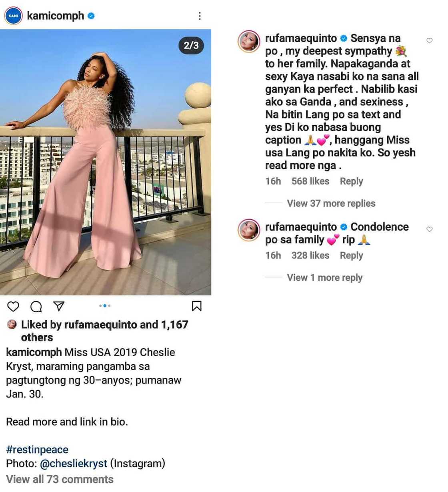Click the carousel dots below the photo

coord(105,305)
